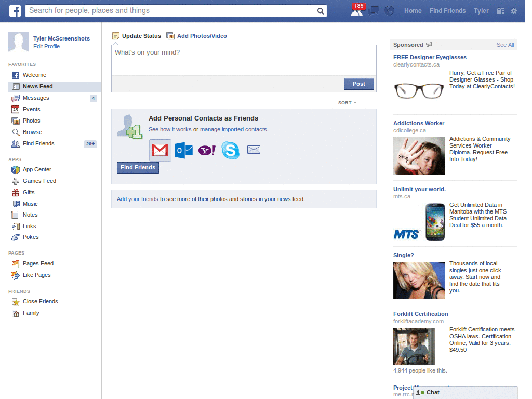The width and height of the screenshot is (532, 399).
Task: Click the blue Find Friends button
Action: coord(138,168)
